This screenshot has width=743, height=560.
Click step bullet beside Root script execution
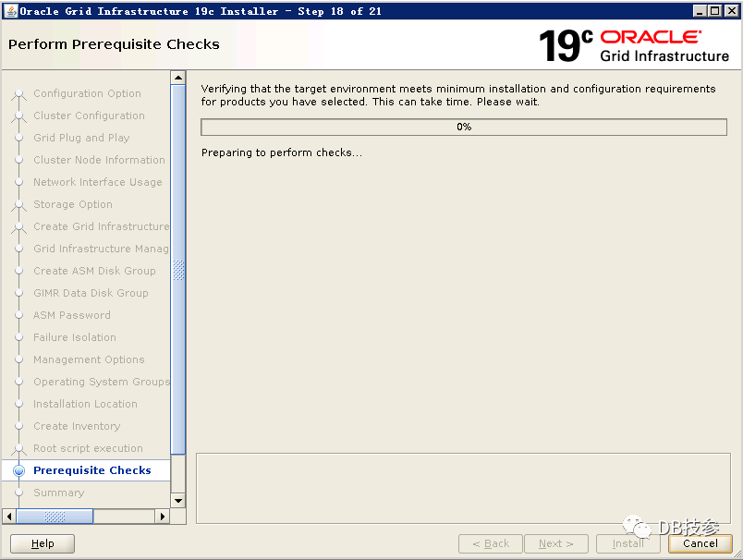tap(19, 448)
